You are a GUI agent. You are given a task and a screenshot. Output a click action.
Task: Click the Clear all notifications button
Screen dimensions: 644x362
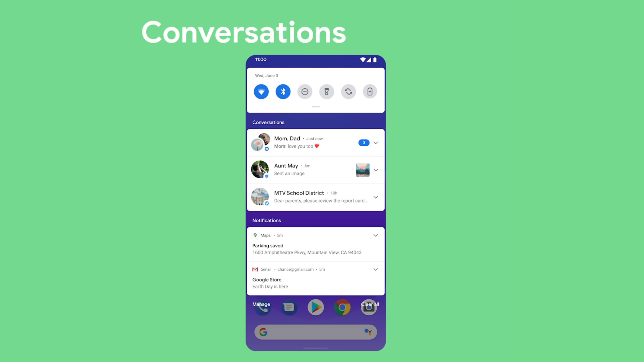point(370,304)
